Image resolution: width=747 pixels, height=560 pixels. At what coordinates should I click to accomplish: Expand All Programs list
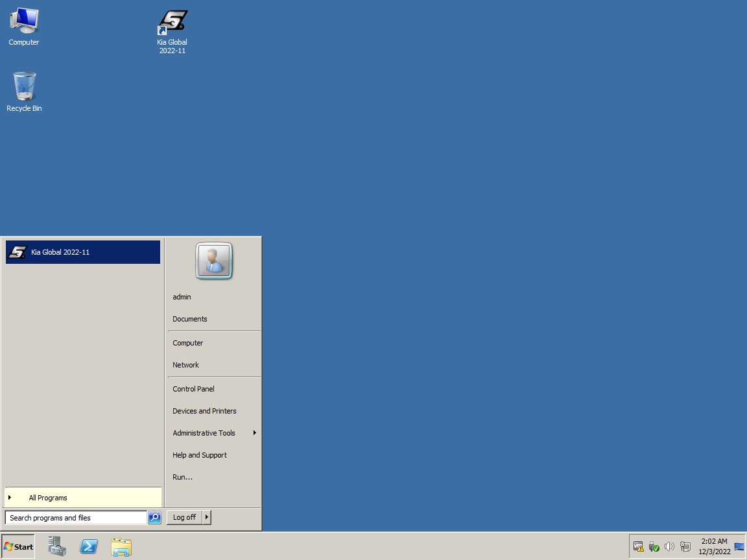[83, 498]
